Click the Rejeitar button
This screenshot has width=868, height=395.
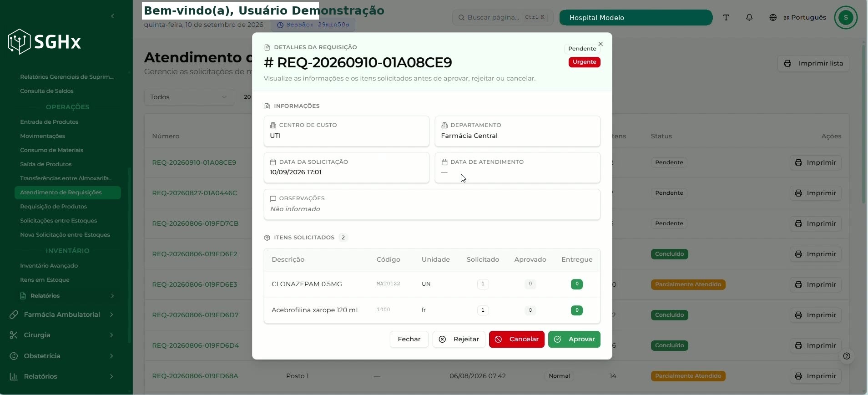coord(459,339)
